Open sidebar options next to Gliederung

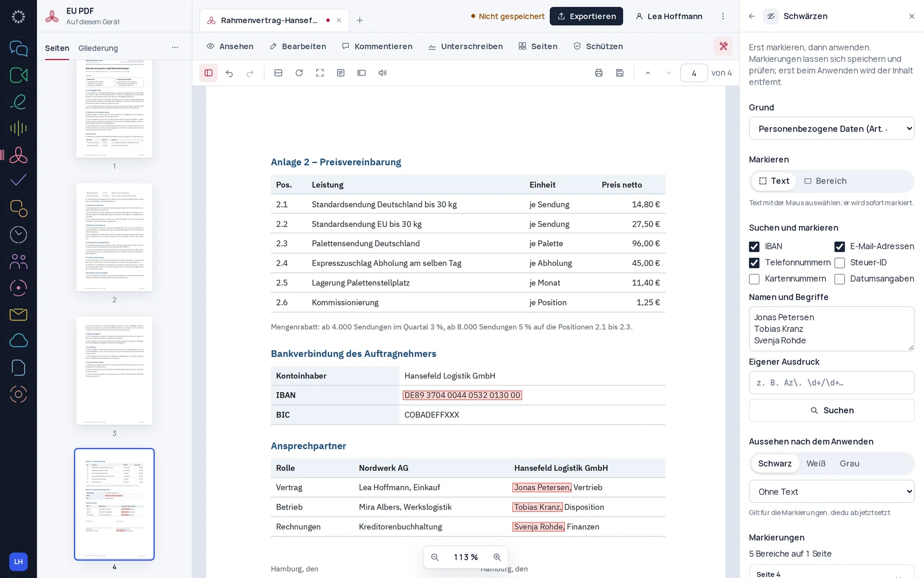pos(175,48)
